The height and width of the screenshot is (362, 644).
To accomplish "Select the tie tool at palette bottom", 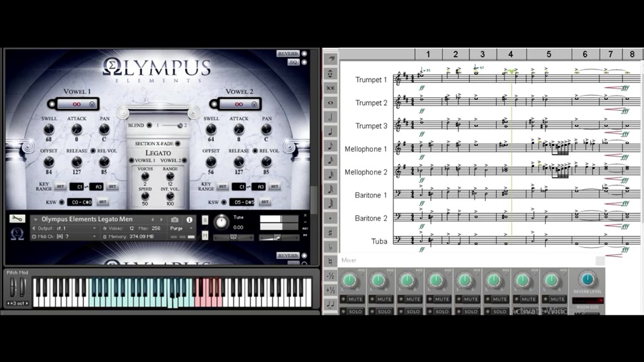I will (331, 305).
